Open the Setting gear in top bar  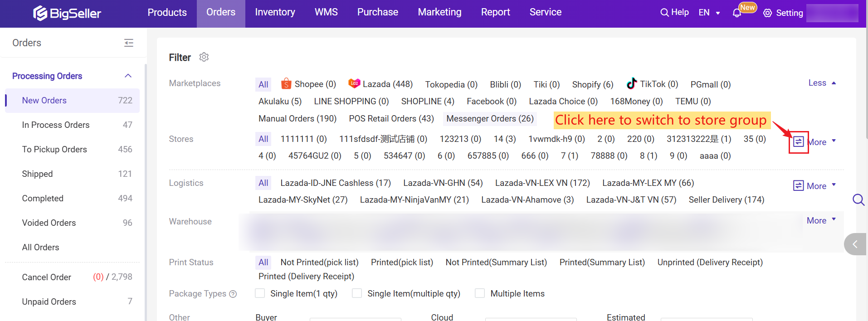coord(767,13)
